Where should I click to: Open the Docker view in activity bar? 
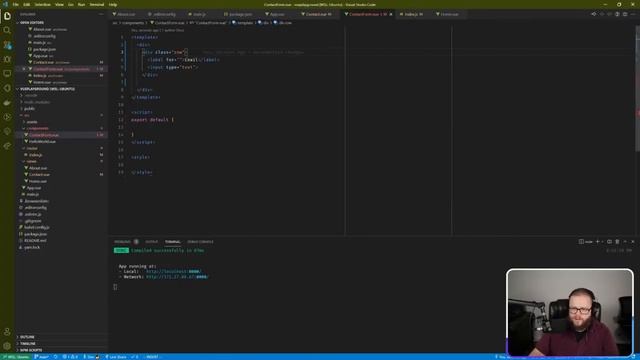coord(7,102)
